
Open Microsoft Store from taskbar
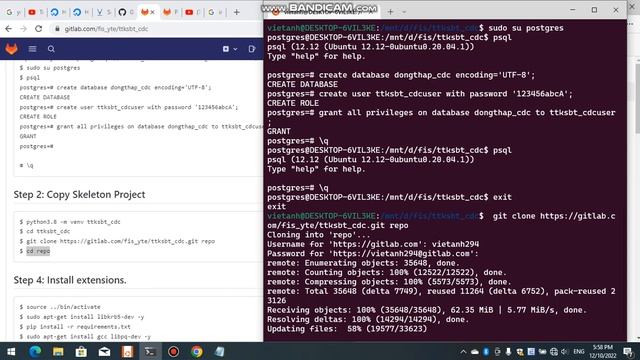[x=81, y=351]
